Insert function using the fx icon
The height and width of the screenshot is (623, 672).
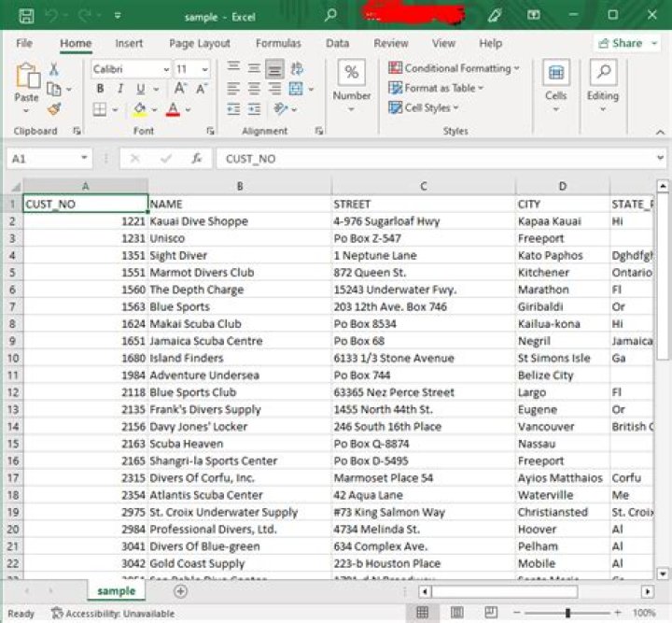pyautogui.click(x=196, y=159)
